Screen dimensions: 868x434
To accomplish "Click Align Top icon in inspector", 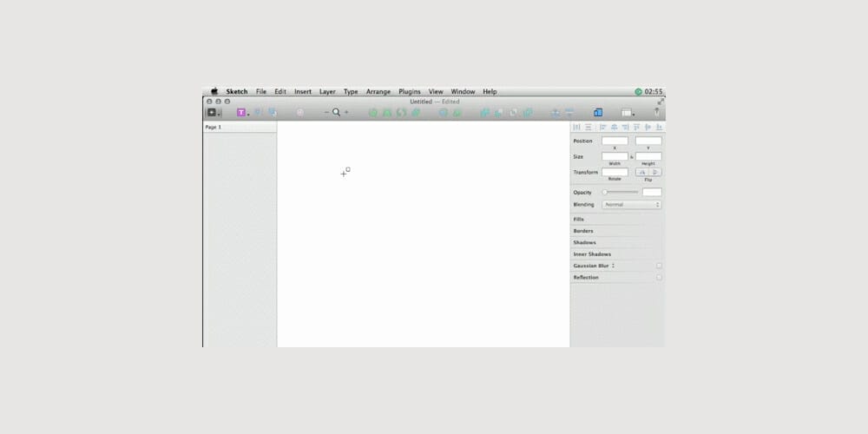I will point(636,128).
